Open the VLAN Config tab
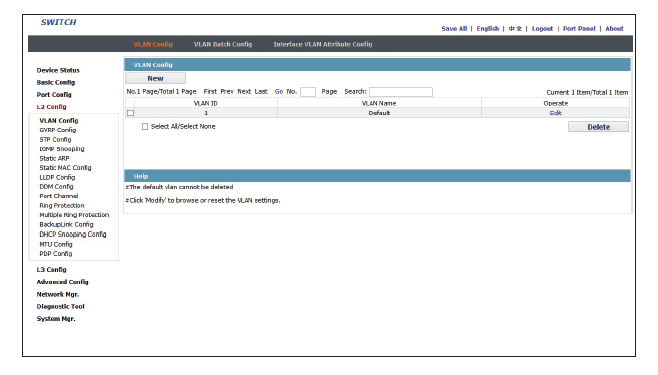Screen dimensions: 658x375 pos(153,44)
